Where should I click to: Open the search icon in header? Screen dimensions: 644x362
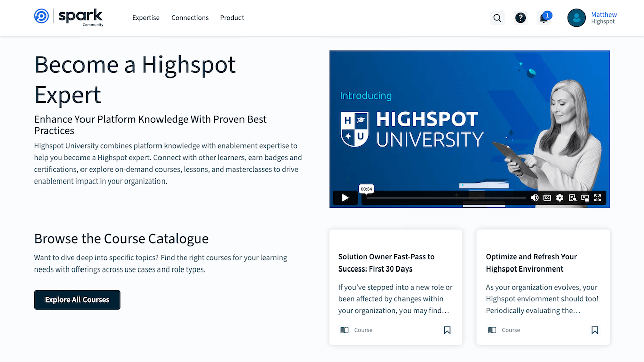click(497, 18)
